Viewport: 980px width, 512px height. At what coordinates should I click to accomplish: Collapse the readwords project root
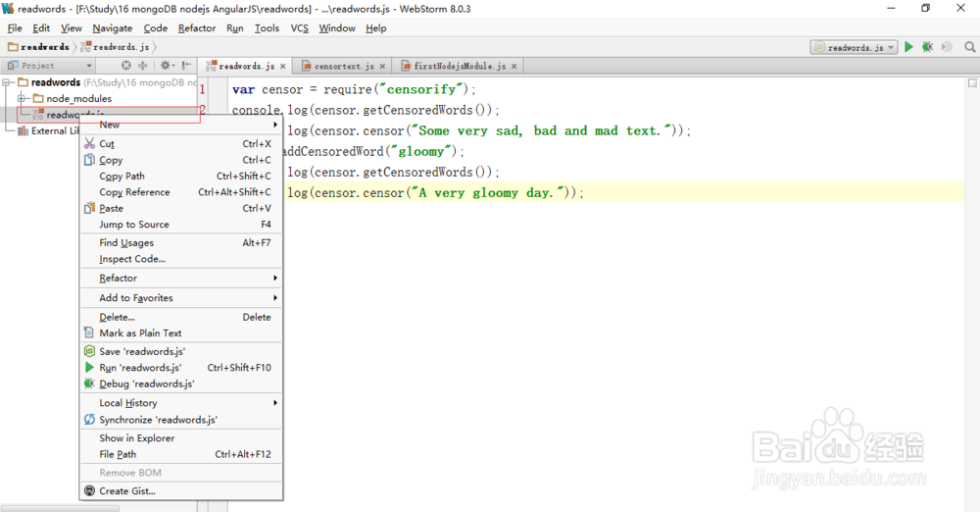pos(6,82)
